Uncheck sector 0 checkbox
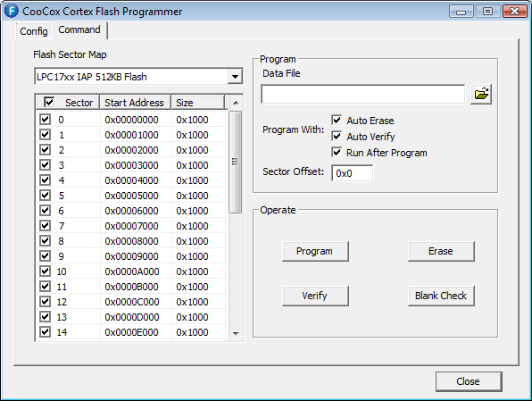Screen dimensions: 532x401 (45, 120)
